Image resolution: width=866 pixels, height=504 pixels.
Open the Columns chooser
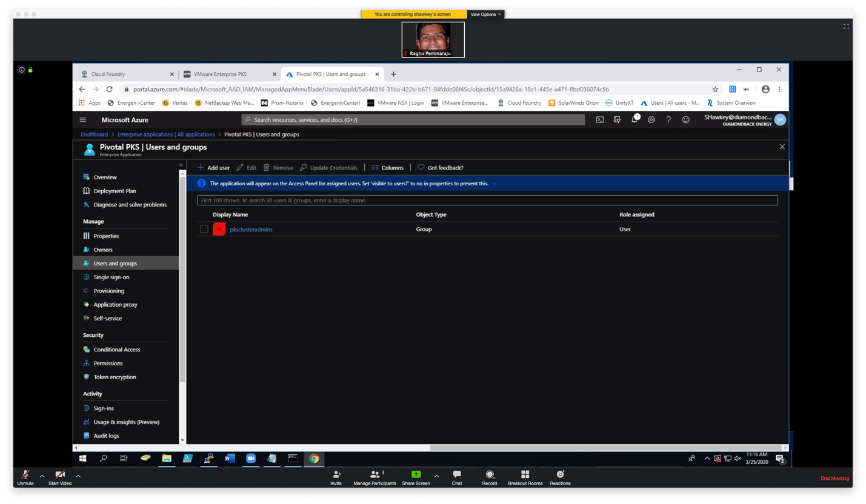click(x=387, y=168)
